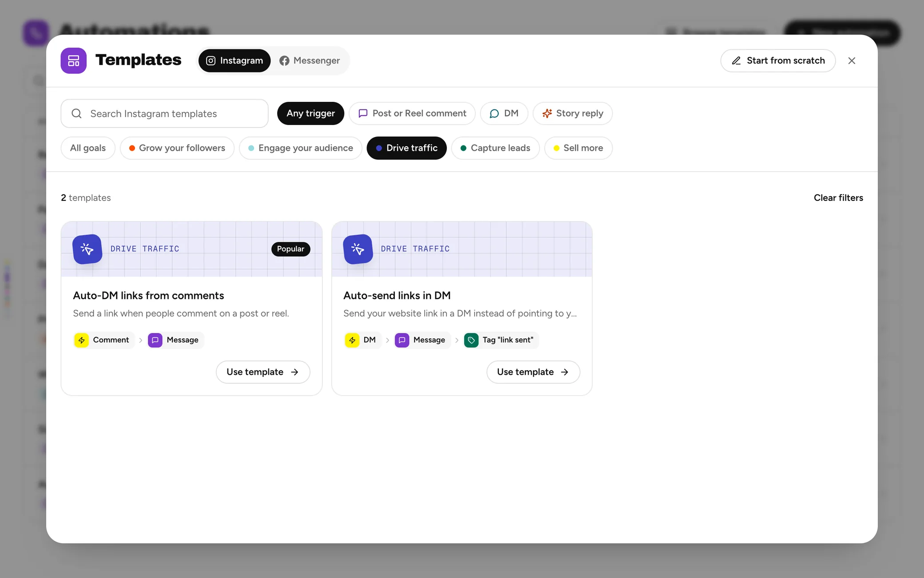The image size is (924, 578).
Task: Click the yellow Comment trigger icon
Action: (81, 340)
